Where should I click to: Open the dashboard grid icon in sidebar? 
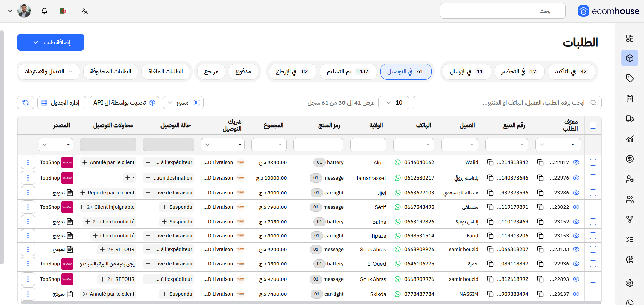point(630,38)
